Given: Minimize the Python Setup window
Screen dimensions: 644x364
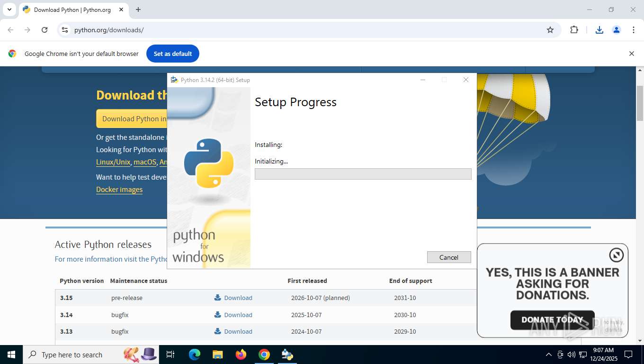Looking at the screenshot, I should (x=423, y=80).
